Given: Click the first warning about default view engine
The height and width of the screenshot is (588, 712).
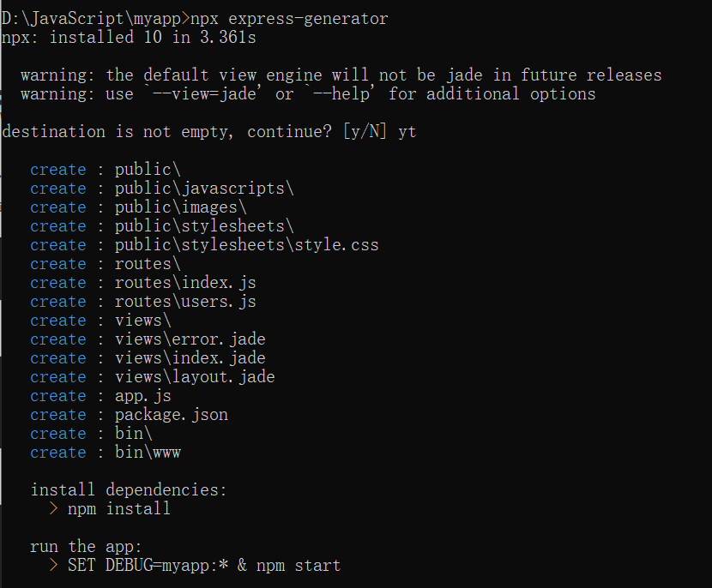Looking at the screenshot, I should pos(341,75).
